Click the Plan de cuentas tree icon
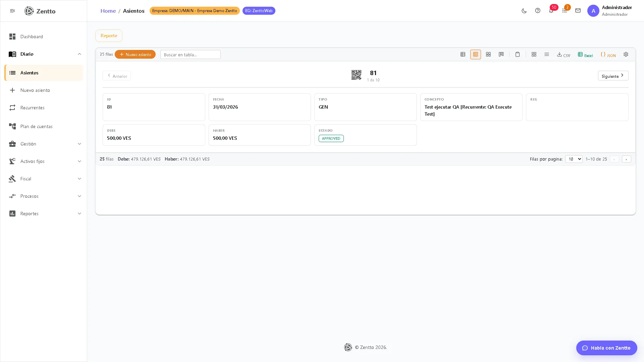644x362 pixels. click(x=12, y=126)
